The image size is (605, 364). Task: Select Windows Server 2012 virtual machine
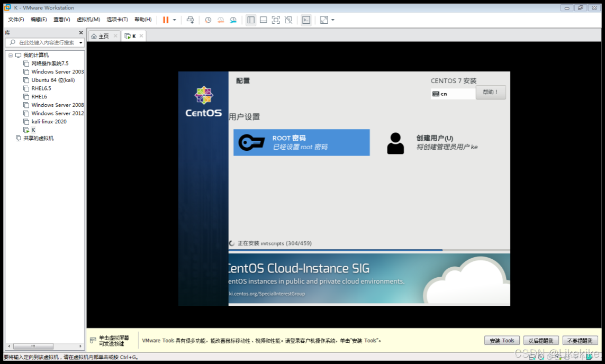coord(58,113)
